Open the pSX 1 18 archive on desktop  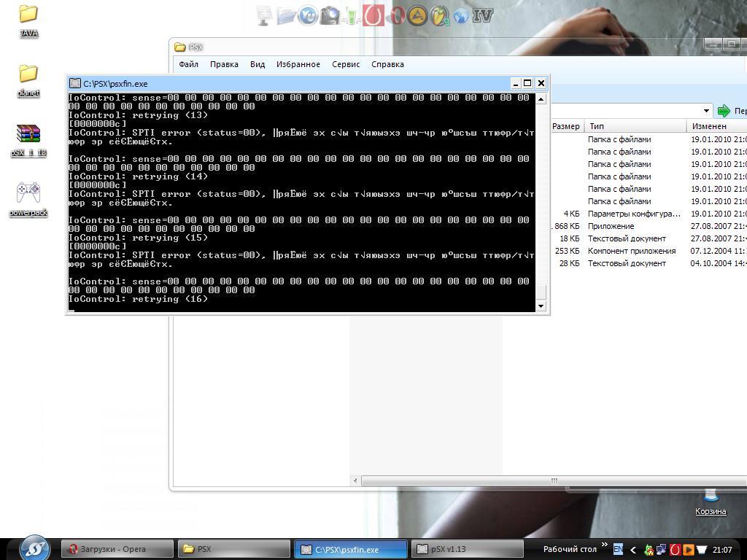tap(28, 134)
